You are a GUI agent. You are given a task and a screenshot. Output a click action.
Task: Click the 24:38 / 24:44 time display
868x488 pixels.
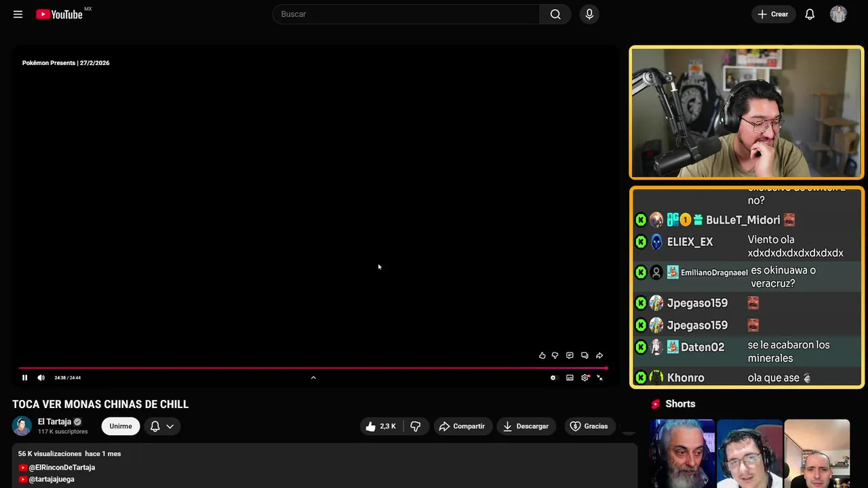click(x=68, y=378)
